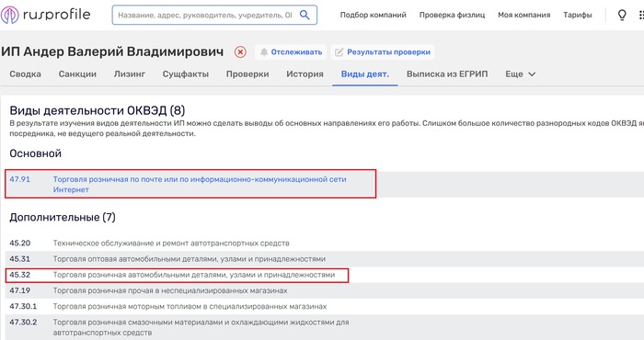Screen dimensions: 644x340
Task: Switch to the История tab
Action: pos(305,74)
